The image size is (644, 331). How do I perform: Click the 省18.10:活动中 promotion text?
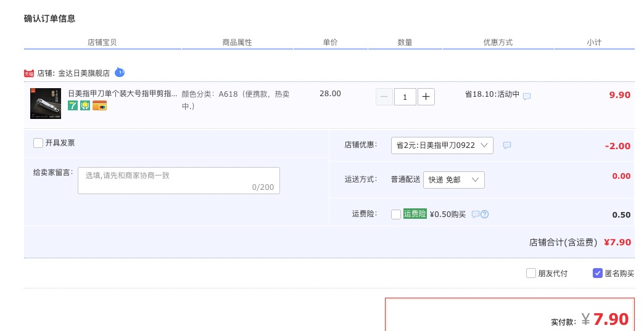[492, 94]
